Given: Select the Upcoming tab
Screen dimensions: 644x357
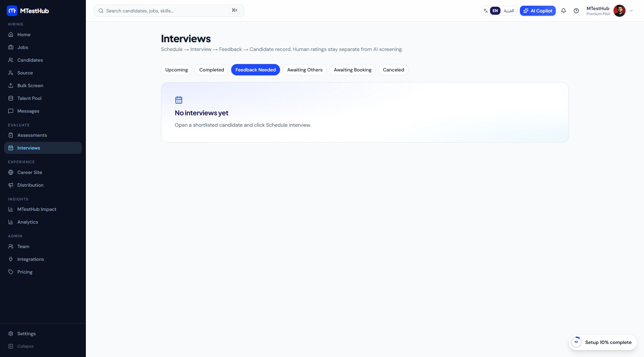Looking at the screenshot, I should (176, 70).
